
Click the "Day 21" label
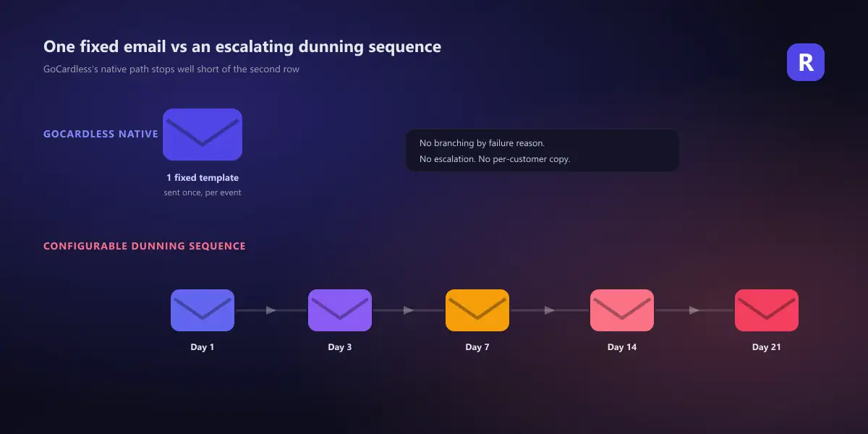tap(767, 347)
